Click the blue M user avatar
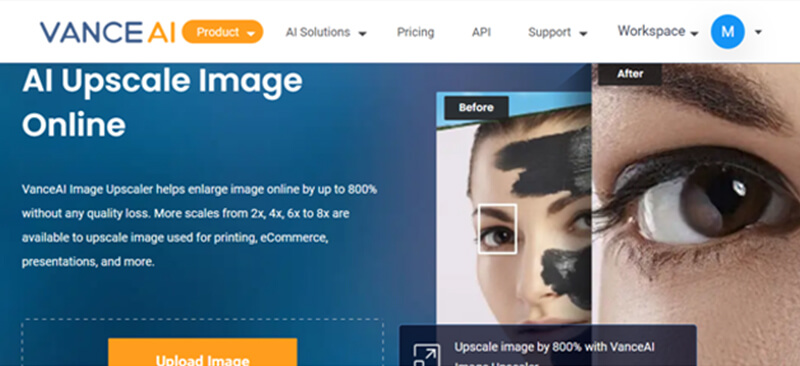 point(728,32)
